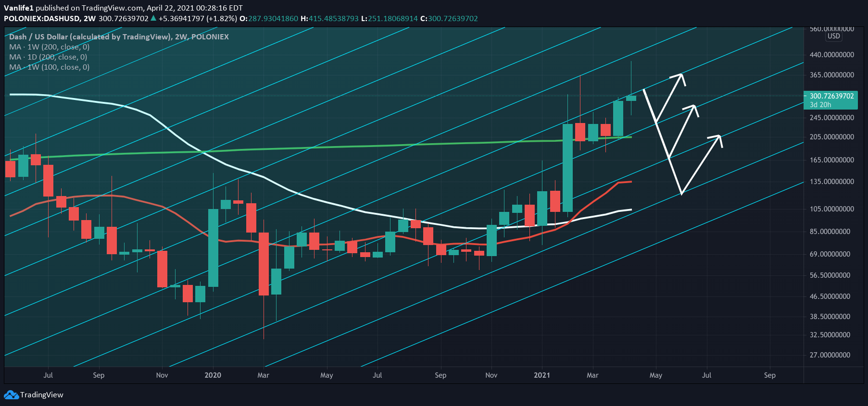
Task: Select the large red candle at March 2020
Action: [264, 264]
